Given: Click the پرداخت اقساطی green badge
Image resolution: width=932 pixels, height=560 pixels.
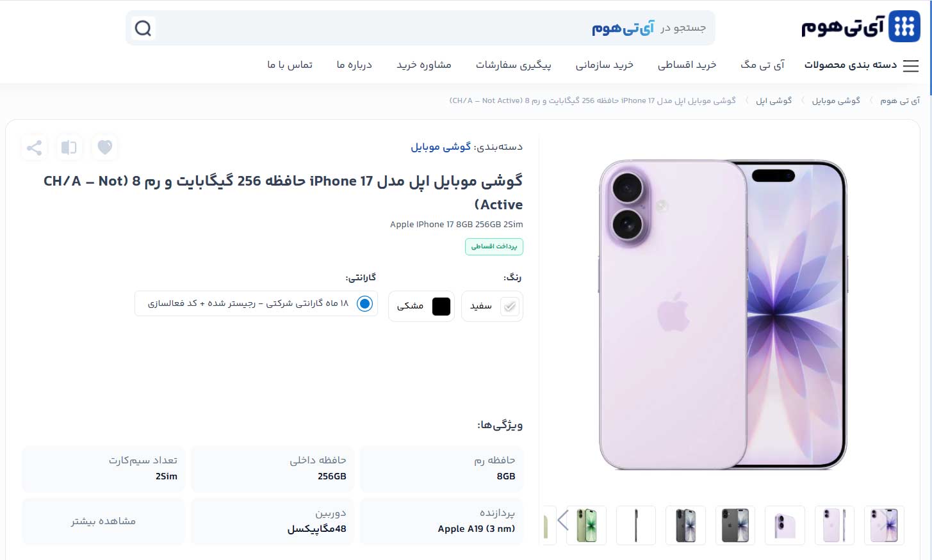Looking at the screenshot, I should [x=494, y=246].
